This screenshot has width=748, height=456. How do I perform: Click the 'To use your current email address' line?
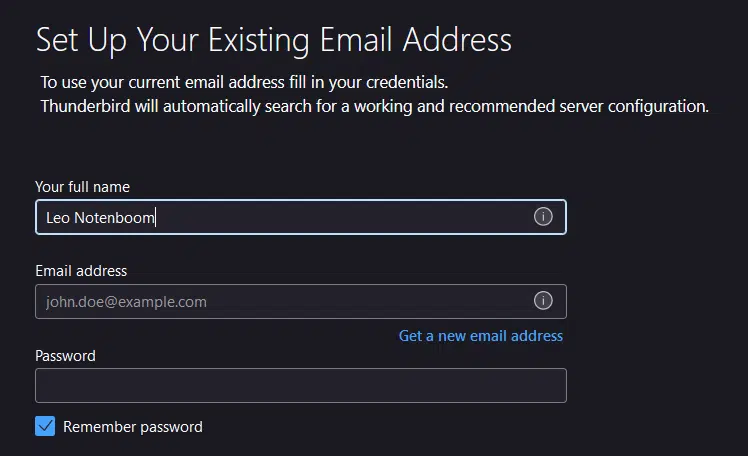click(244, 83)
